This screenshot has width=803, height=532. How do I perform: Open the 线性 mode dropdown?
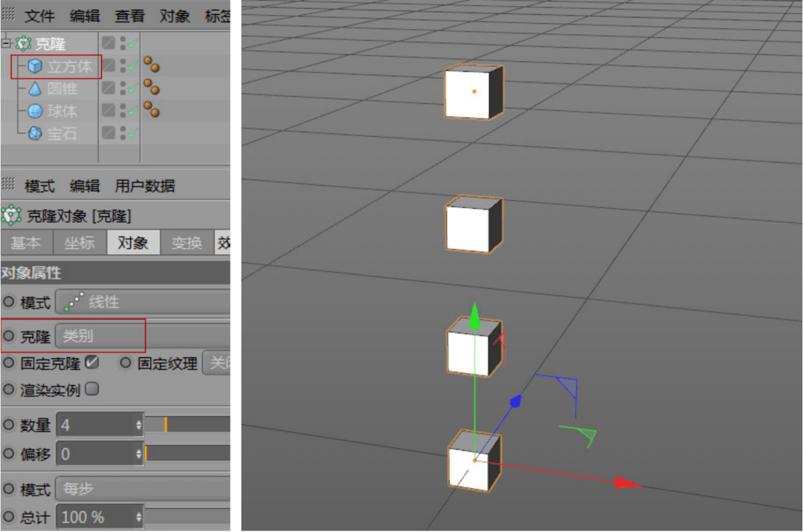point(143,302)
